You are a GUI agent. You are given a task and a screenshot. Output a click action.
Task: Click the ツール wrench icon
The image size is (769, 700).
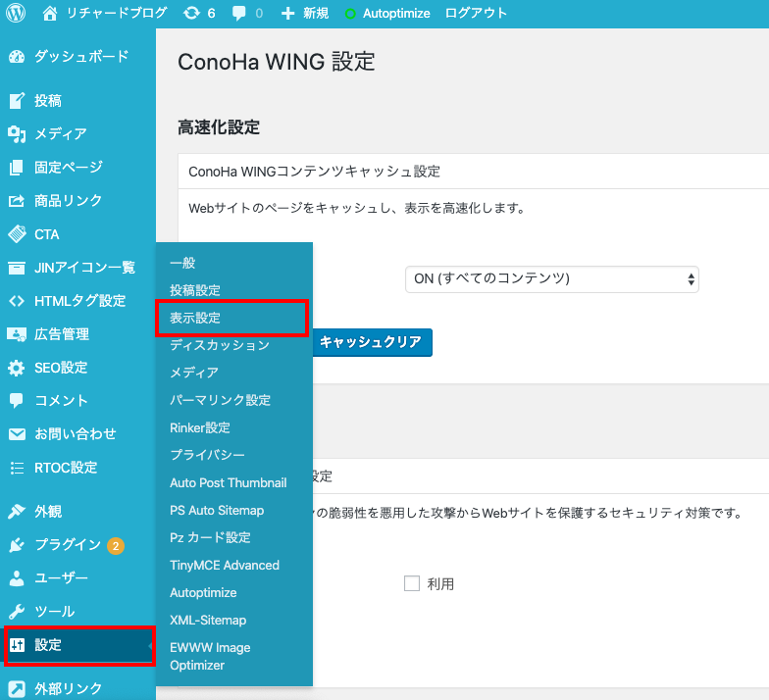point(17,612)
